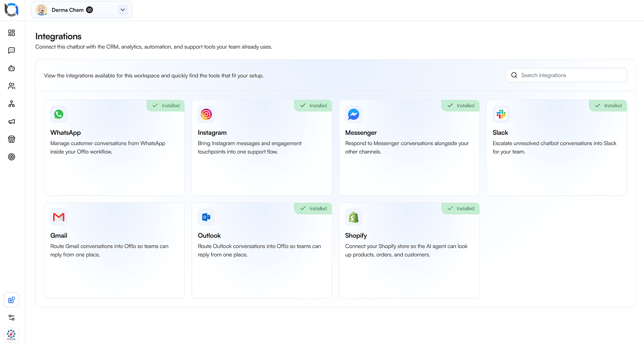
Task: Click the Gmail app icon
Action: coord(59,217)
